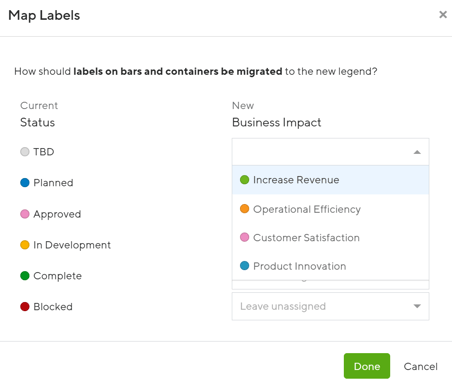The image size is (452, 384).
Task: Click the gray TBD status dot
Action: click(x=25, y=152)
